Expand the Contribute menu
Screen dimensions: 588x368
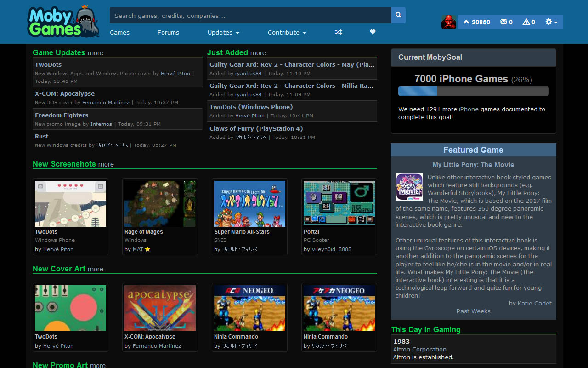pyautogui.click(x=287, y=32)
